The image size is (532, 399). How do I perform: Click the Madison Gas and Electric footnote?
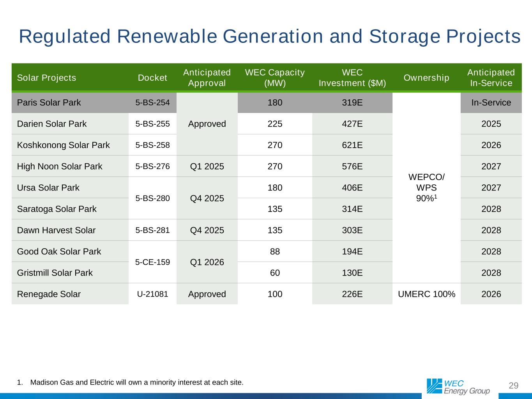coord(130,382)
